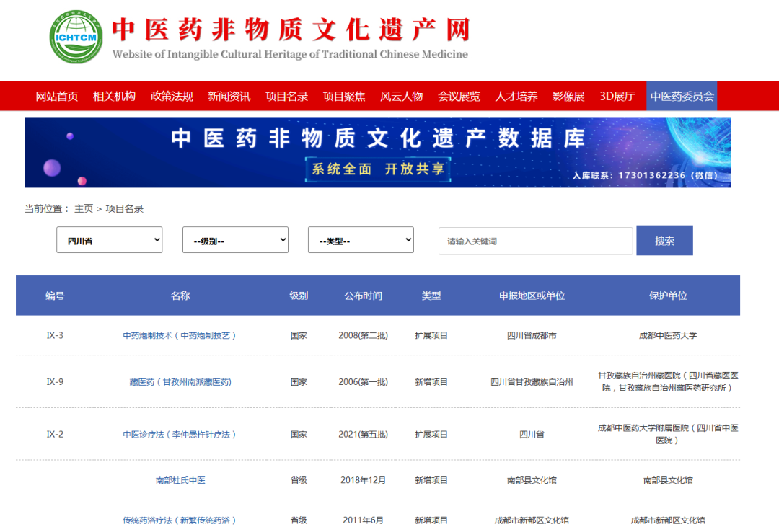Open 政策法规 navigation tab
The width and height of the screenshot is (779, 532).
pos(172,97)
